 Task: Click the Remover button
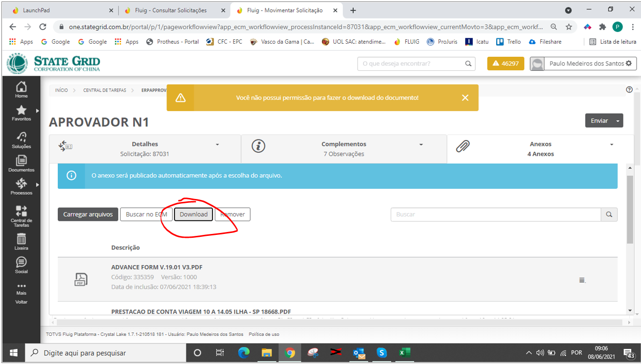(x=233, y=215)
